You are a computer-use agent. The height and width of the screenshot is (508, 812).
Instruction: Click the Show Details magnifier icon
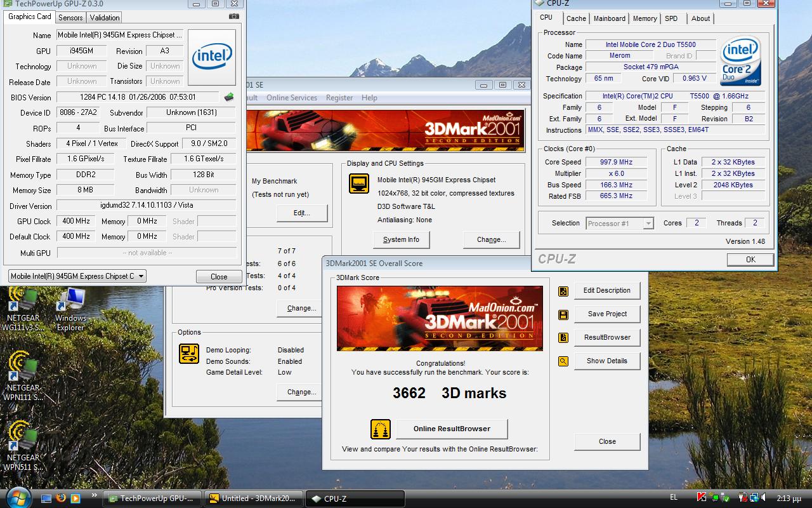click(563, 361)
